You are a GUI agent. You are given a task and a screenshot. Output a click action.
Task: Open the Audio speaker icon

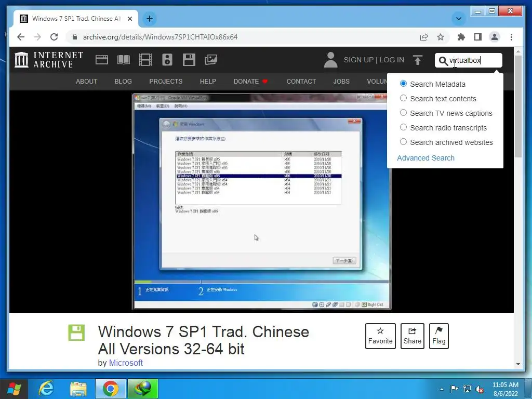coord(167,60)
